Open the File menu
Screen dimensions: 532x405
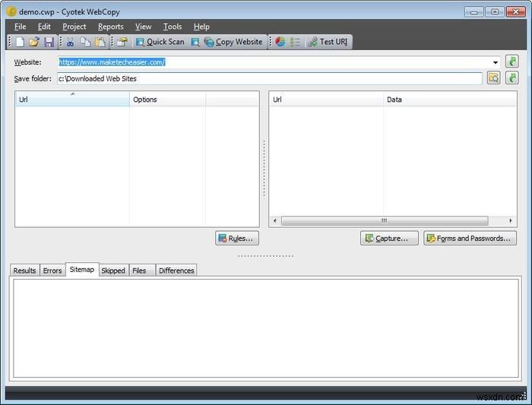(20, 27)
